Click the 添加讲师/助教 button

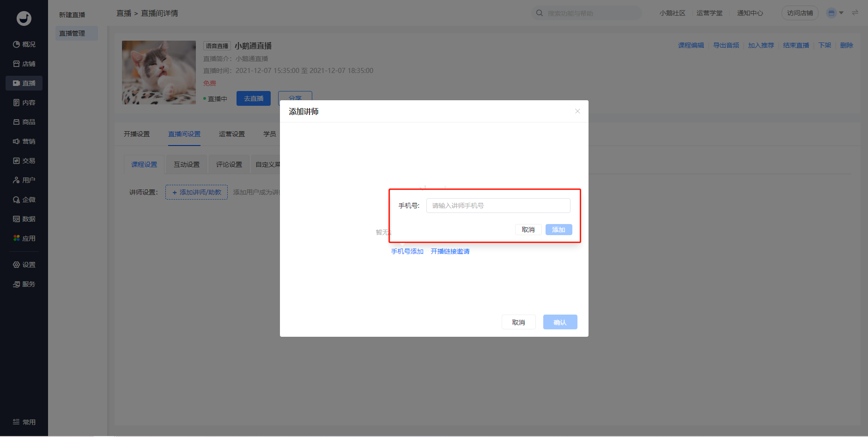point(197,192)
